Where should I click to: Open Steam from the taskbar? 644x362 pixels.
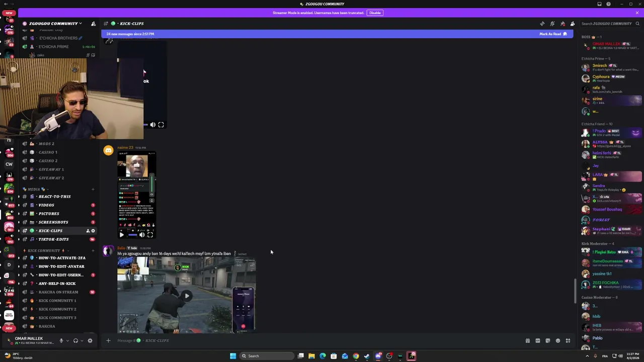[x=367, y=356]
